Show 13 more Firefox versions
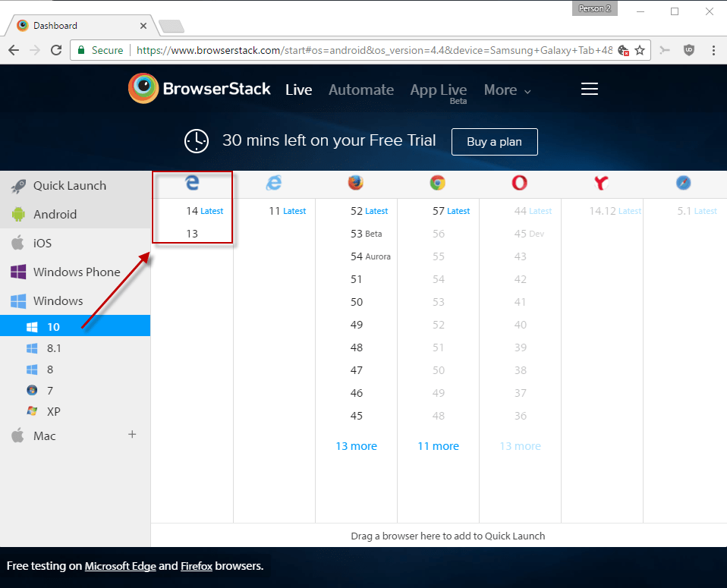Screen dimensions: 727x588 (x=356, y=446)
